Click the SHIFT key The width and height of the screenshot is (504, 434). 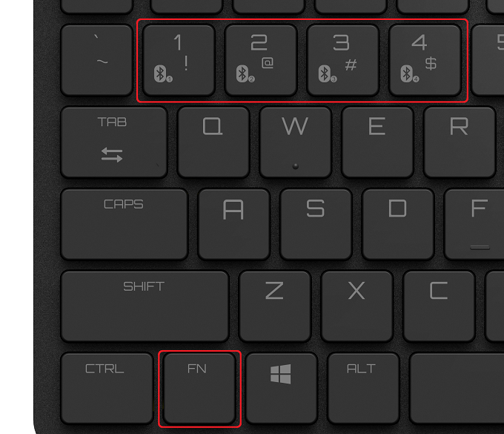tap(145, 306)
